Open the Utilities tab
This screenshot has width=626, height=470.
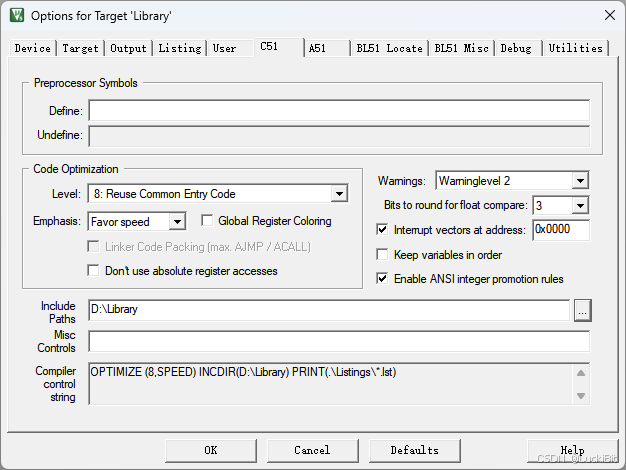[575, 48]
